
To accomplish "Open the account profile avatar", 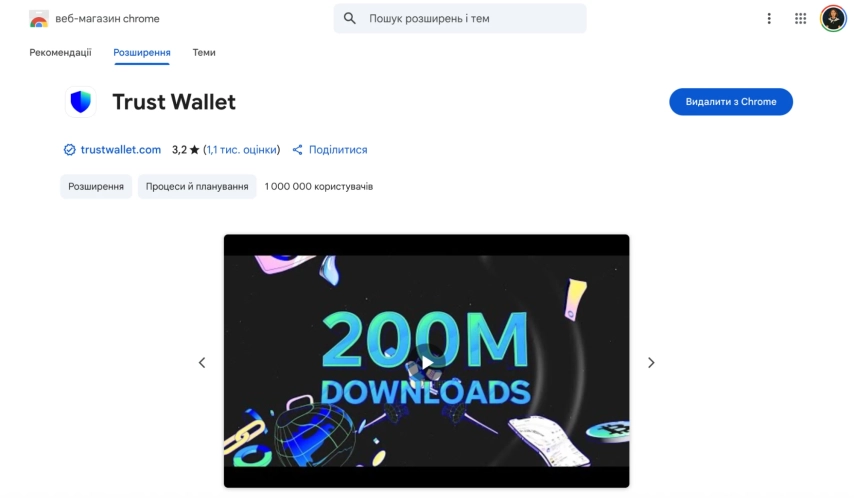I will click(833, 19).
